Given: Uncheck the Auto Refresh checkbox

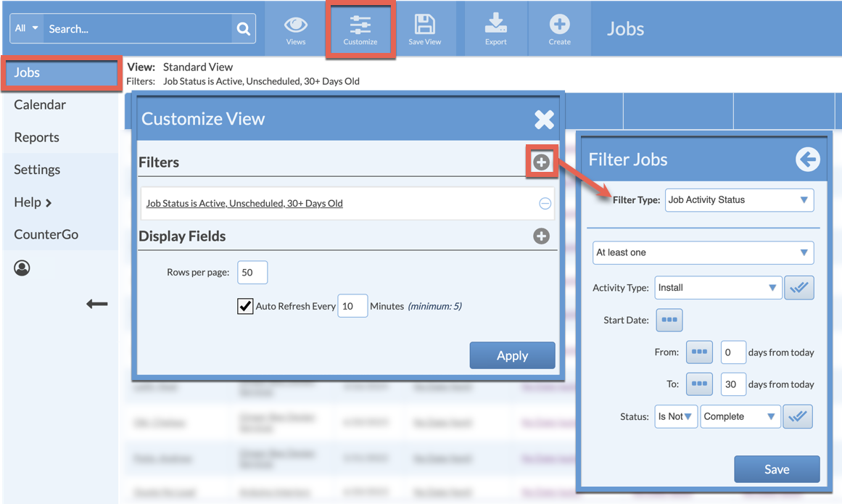Looking at the screenshot, I should (244, 305).
